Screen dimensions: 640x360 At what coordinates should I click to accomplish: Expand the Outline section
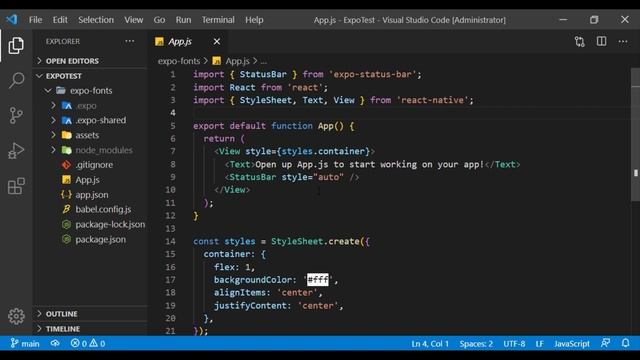pos(90,314)
